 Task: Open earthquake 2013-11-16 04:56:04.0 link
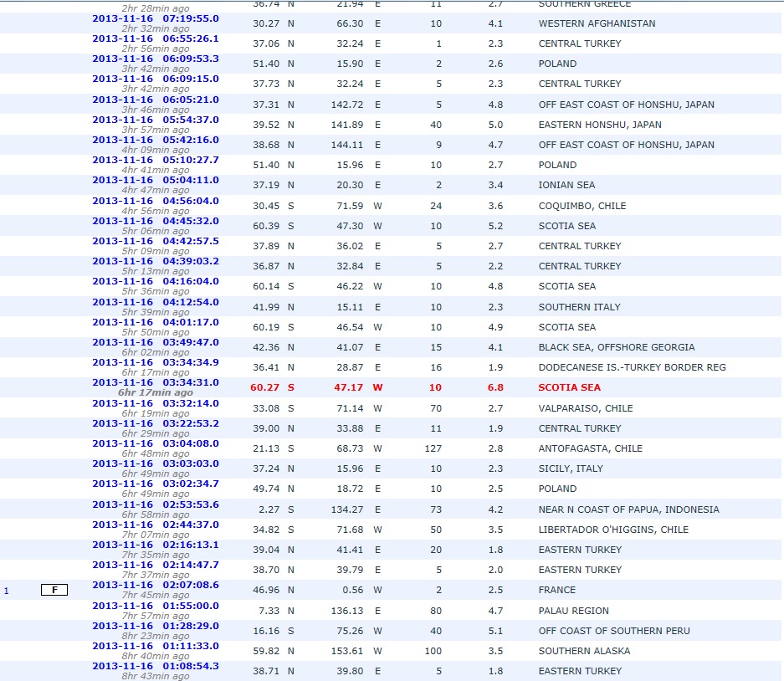(156, 201)
